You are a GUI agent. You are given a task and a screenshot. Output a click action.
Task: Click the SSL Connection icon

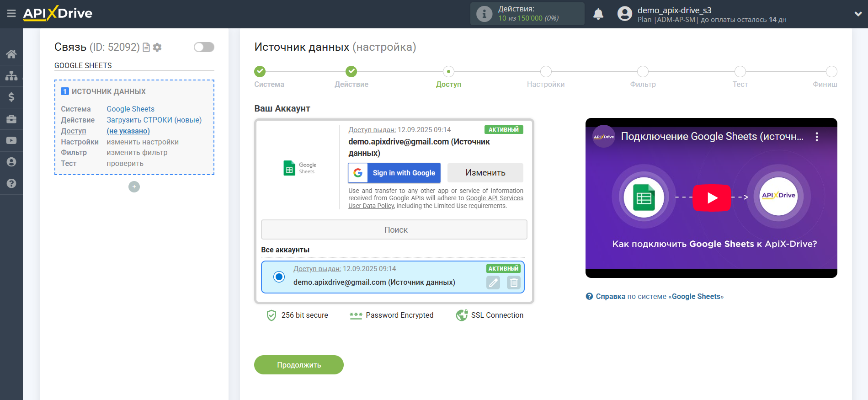tap(462, 315)
